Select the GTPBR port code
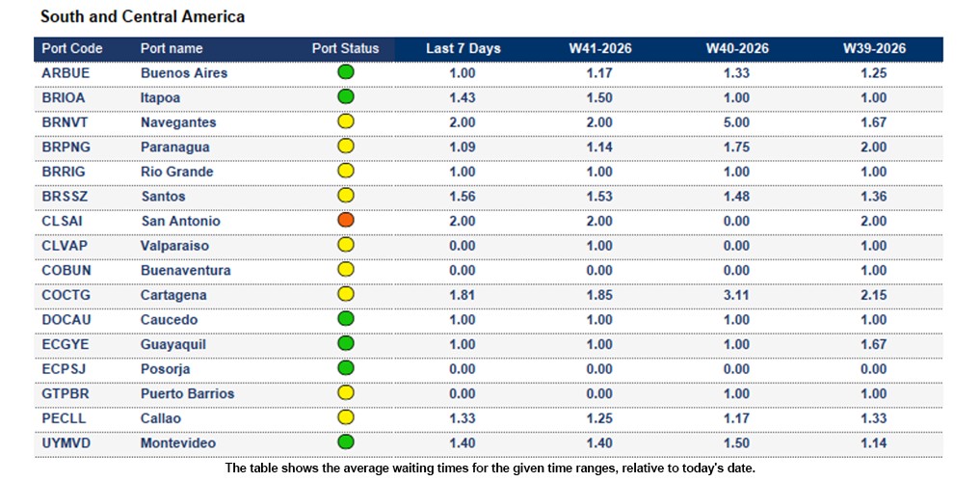The image size is (980, 482). pyautogui.click(x=65, y=394)
